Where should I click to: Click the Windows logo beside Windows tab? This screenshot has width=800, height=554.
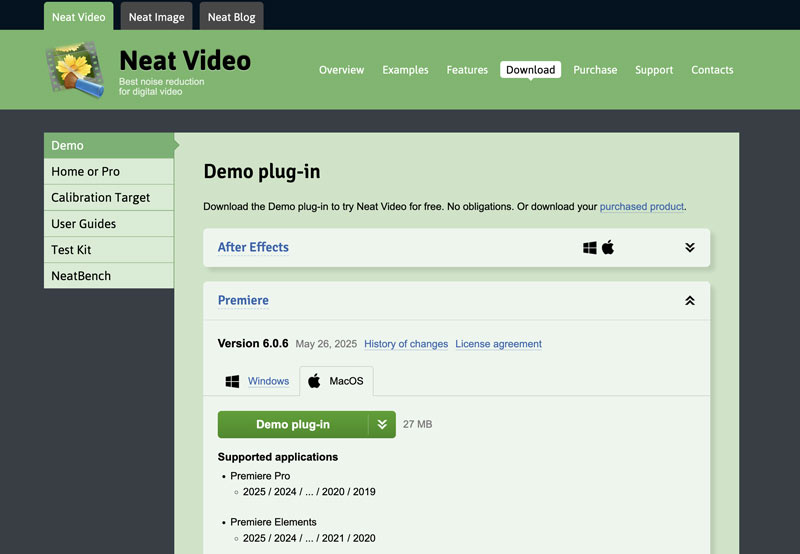coord(232,382)
